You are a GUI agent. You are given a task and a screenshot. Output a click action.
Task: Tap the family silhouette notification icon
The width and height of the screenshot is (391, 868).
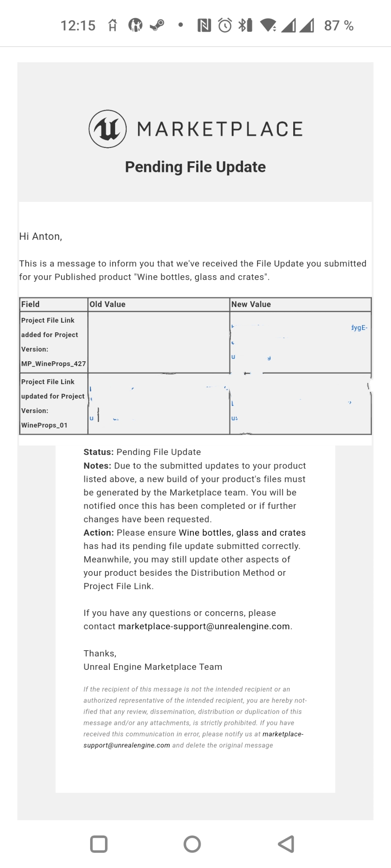(x=135, y=26)
